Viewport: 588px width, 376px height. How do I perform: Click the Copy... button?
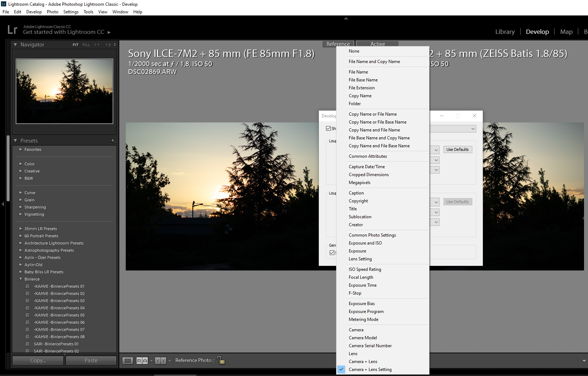pyautogui.click(x=38, y=361)
